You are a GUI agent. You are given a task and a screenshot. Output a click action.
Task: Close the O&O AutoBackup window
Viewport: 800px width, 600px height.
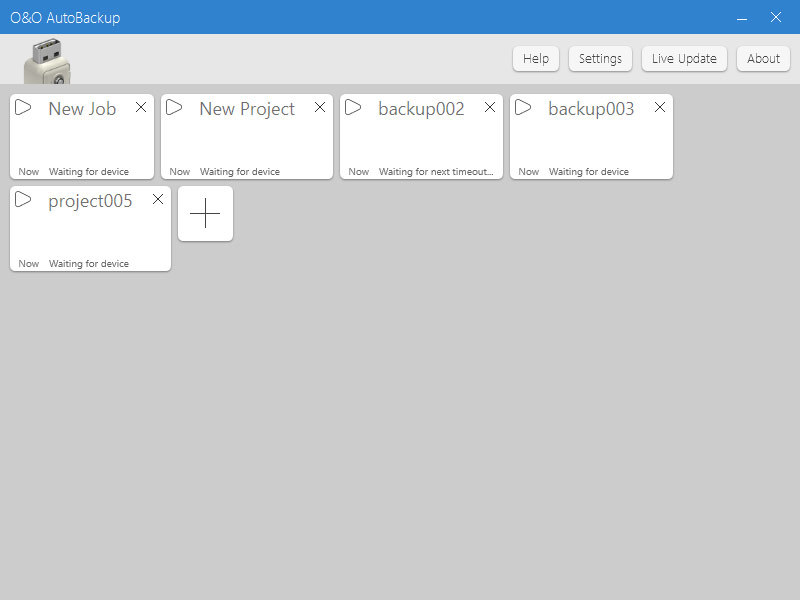click(x=776, y=17)
